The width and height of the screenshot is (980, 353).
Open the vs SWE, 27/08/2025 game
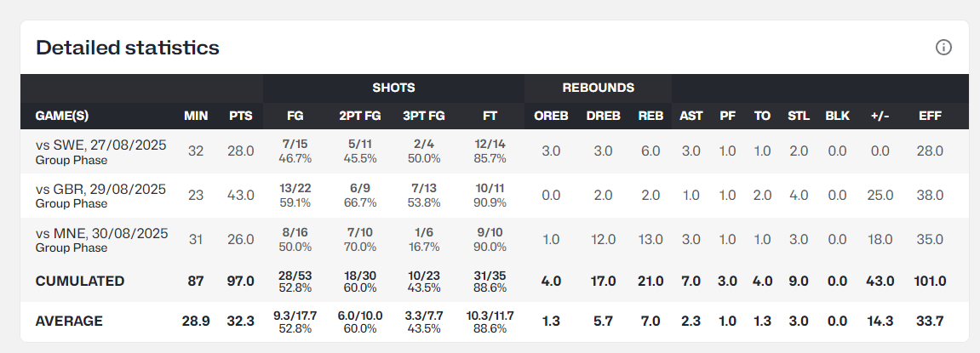coord(101,145)
